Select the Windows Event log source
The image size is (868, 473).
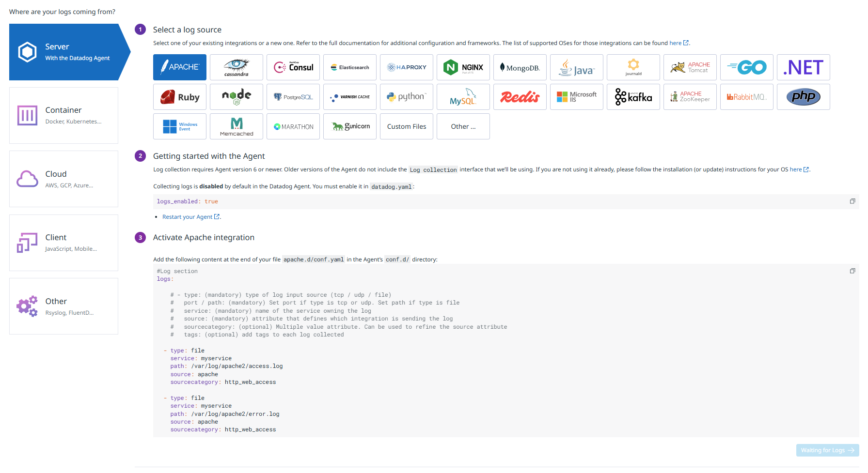tap(179, 126)
